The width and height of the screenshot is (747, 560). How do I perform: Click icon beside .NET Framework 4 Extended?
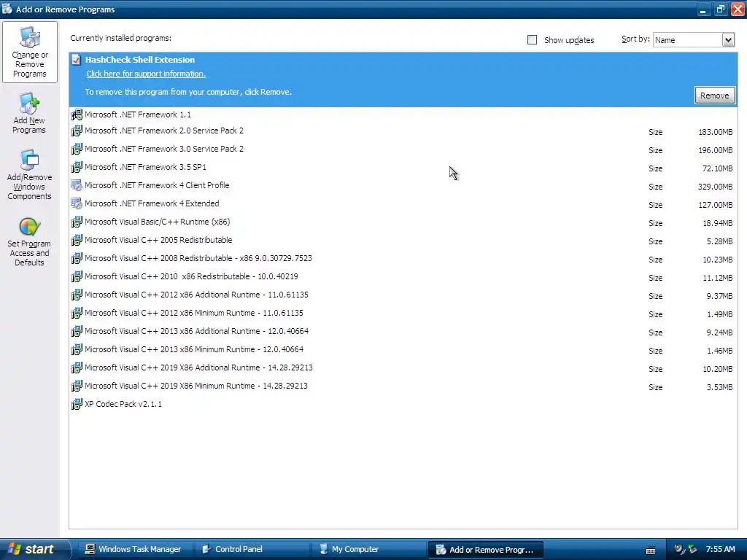(x=76, y=203)
